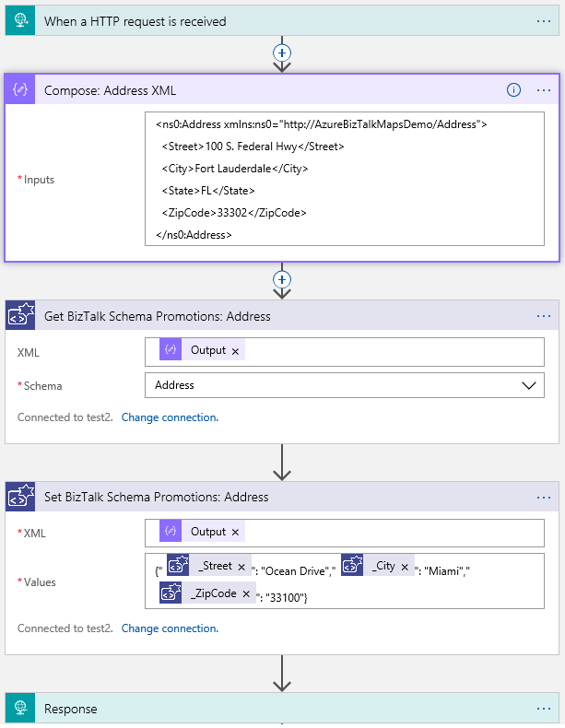Remove the _City token from Values

pos(405,567)
